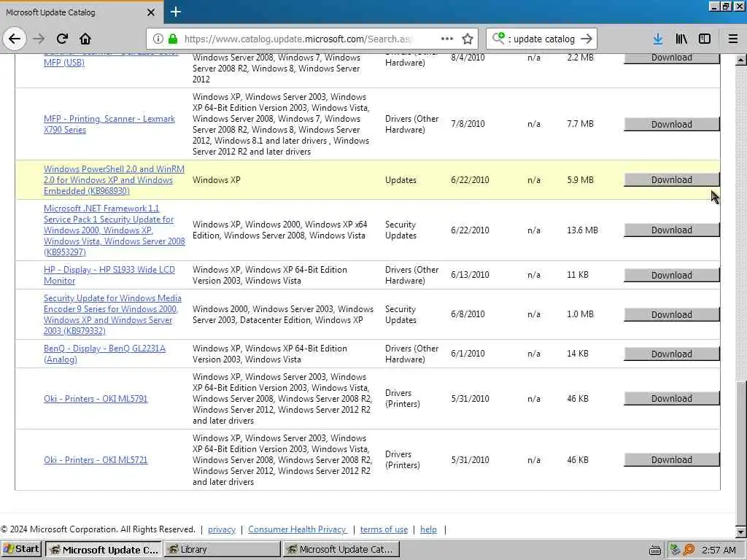This screenshot has width=747, height=560.
Task: Download .NET Framework 1.1 security update
Action: pos(672,230)
